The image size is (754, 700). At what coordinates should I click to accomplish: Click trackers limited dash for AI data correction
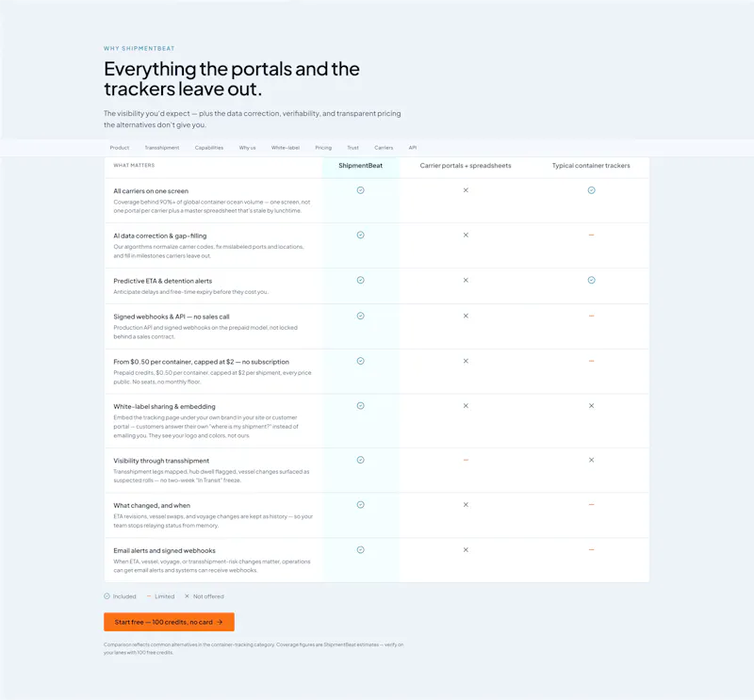coord(592,236)
